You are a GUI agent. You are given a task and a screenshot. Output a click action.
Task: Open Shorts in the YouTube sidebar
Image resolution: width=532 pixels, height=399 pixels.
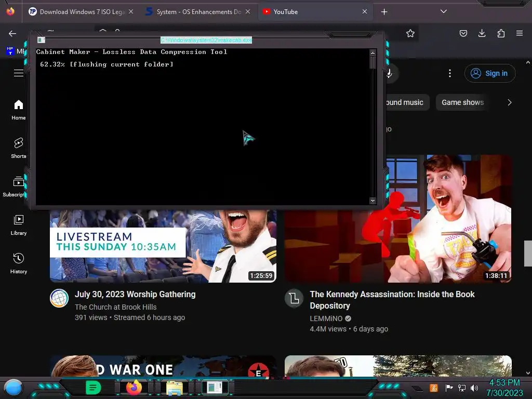[19, 148]
